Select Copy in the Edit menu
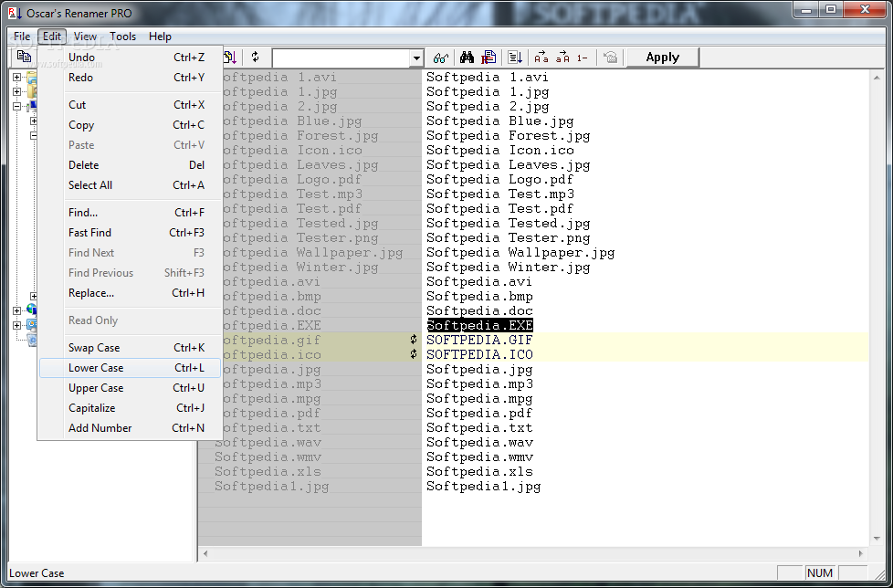 (130, 125)
